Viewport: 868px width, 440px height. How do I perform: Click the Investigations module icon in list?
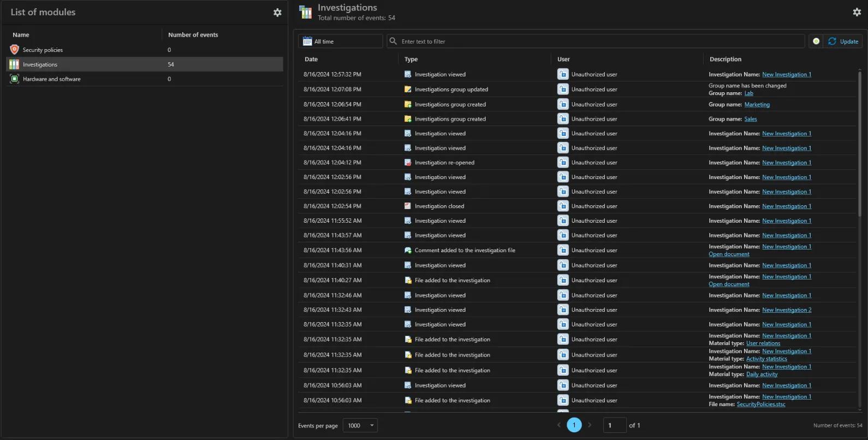pos(15,64)
